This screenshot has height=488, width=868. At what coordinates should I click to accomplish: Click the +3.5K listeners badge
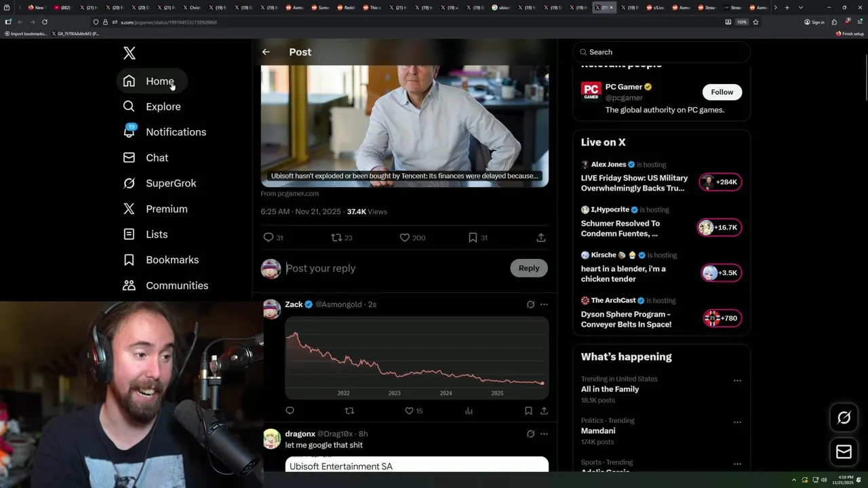click(x=722, y=273)
